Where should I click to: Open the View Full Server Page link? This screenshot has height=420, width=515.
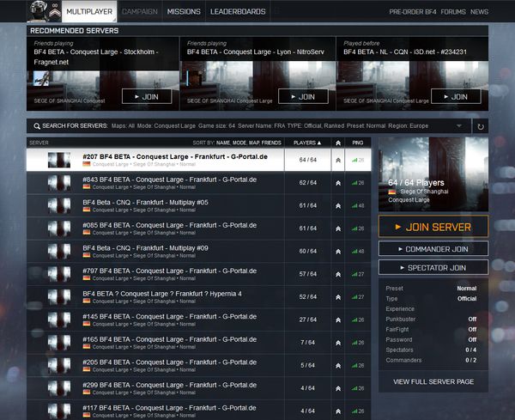[x=433, y=380]
